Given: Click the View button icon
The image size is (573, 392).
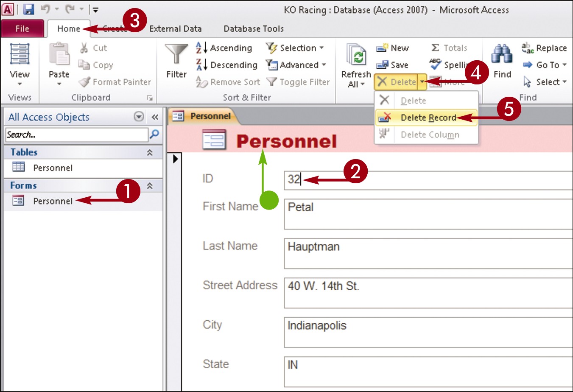Looking at the screenshot, I should 20,54.
